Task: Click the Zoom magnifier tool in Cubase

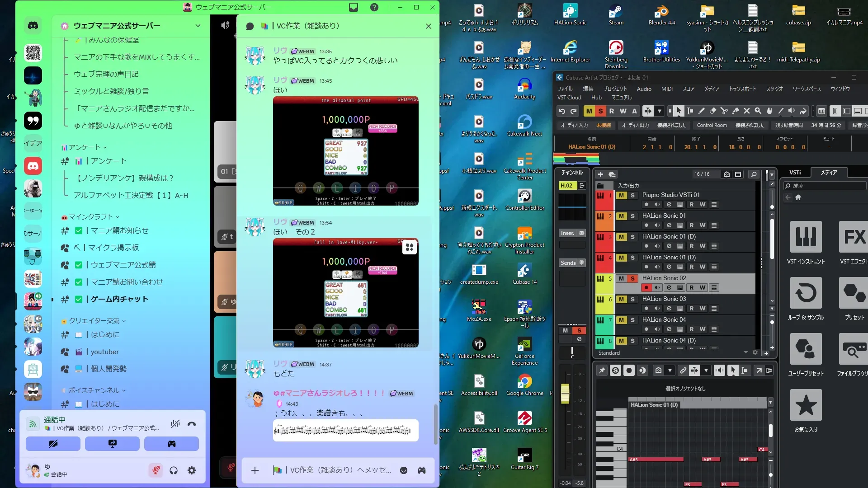Action: (758, 111)
